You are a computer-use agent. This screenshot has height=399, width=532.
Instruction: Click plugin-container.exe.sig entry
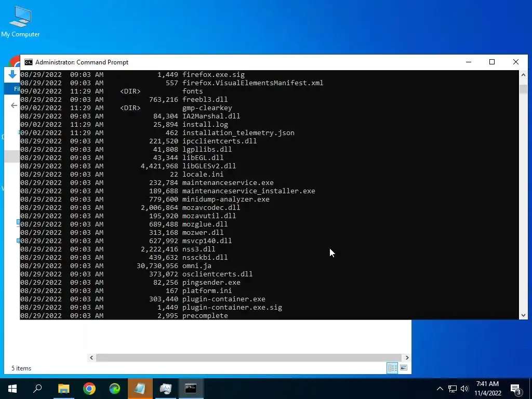click(x=232, y=308)
